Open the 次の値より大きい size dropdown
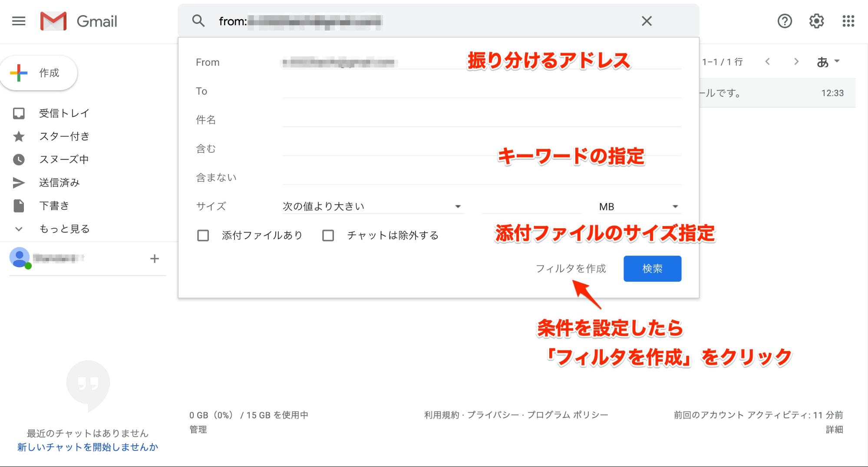This screenshot has width=868, height=467. coord(373,207)
